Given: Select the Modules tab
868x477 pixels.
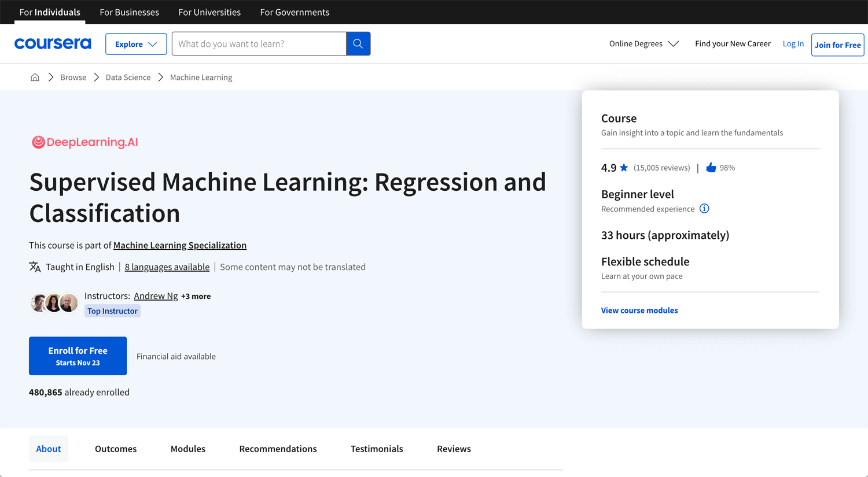Looking at the screenshot, I should tap(188, 449).
